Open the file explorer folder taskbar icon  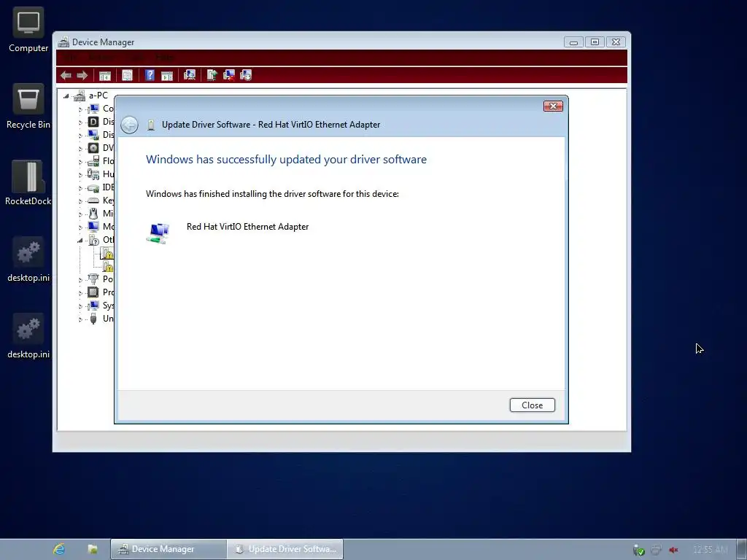[x=93, y=550]
